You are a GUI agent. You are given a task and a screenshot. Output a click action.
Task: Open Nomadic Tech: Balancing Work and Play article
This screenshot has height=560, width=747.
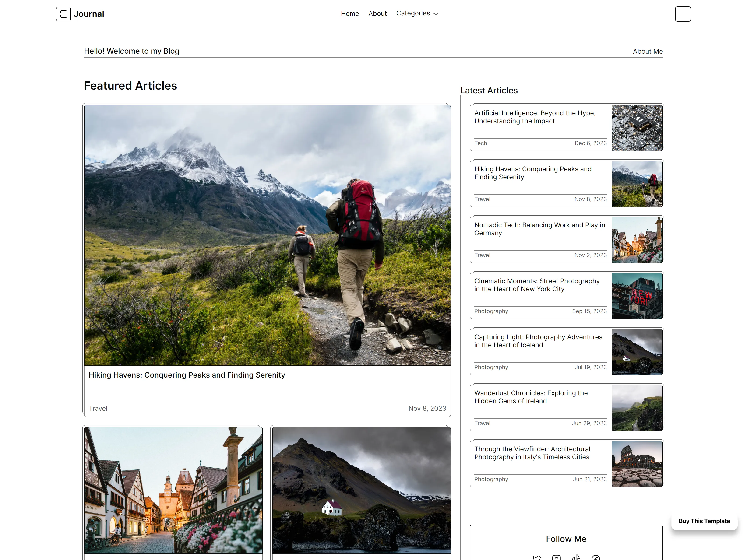(x=540, y=229)
